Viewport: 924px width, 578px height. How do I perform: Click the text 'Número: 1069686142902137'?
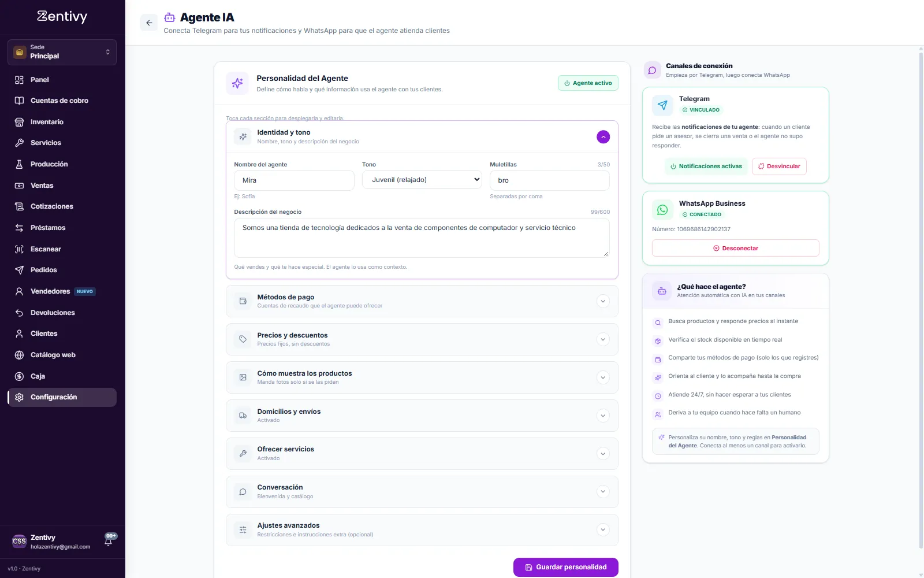click(691, 229)
